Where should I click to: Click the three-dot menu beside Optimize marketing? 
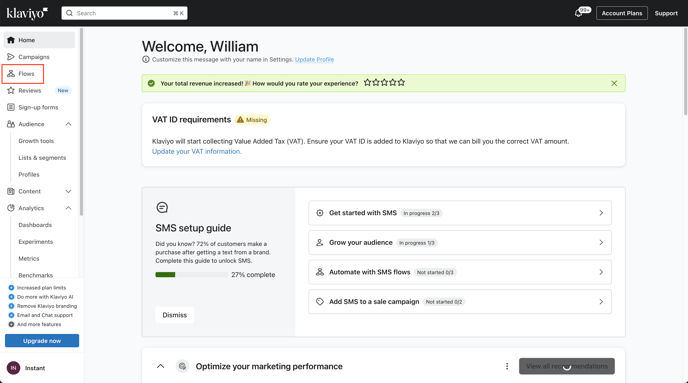click(507, 366)
